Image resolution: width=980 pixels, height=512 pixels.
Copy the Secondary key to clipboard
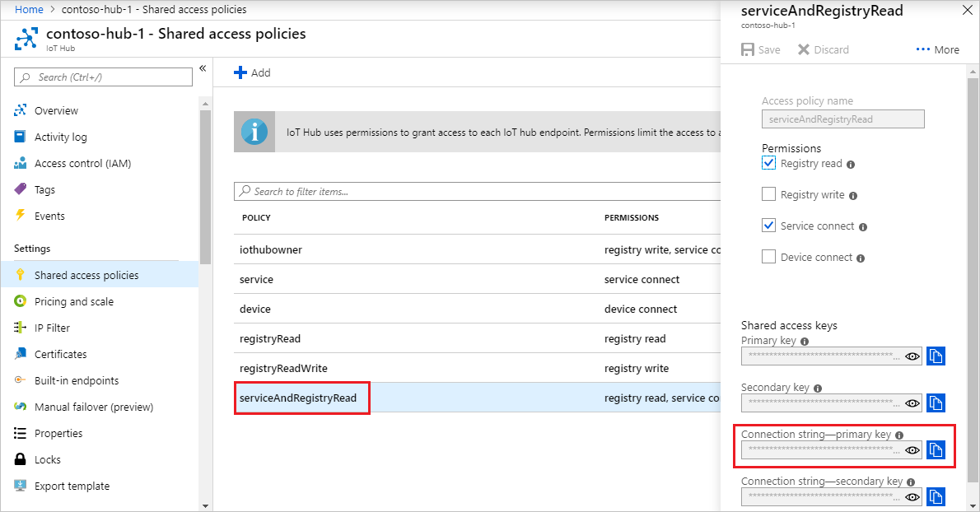pos(936,403)
